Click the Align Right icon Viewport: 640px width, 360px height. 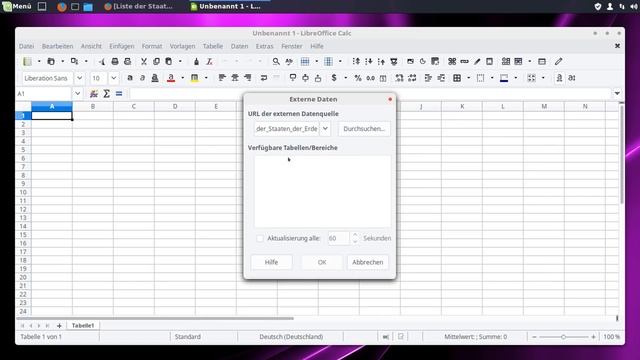point(247,78)
